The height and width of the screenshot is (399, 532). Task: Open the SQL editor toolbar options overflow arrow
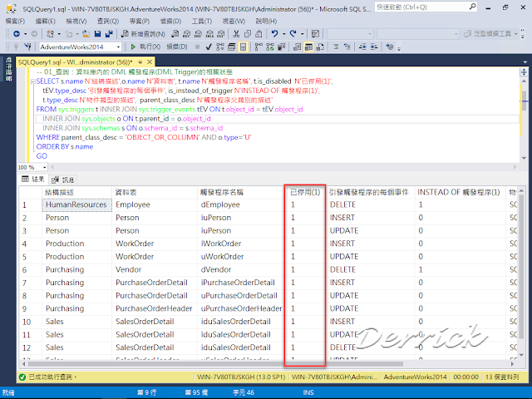[x=399, y=48]
